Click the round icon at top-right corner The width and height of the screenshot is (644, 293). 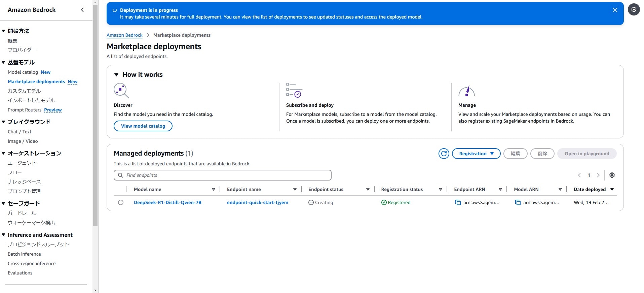point(634,10)
